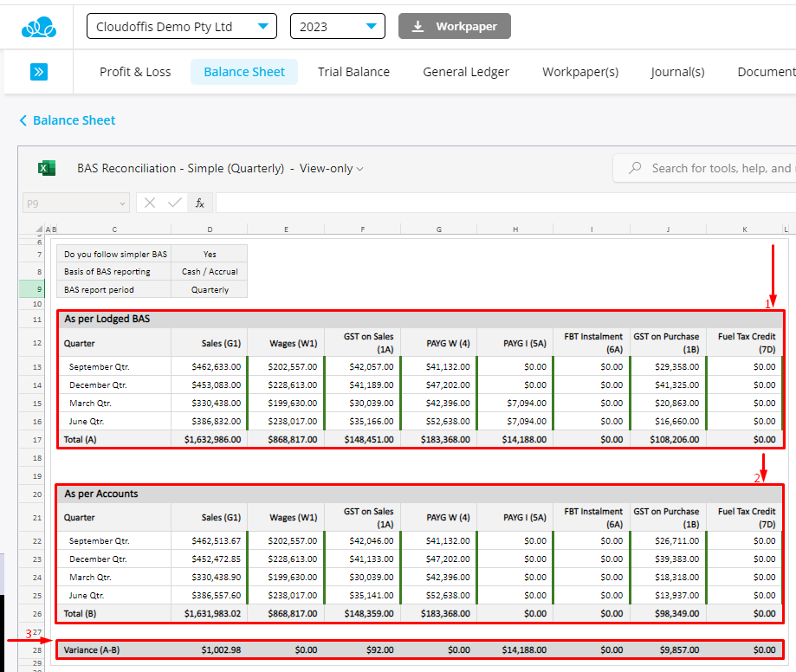Viewport: 796px width, 672px height.
Task: Click the 'Quarterly' report period cell
Action: click(x=210, y=290)
